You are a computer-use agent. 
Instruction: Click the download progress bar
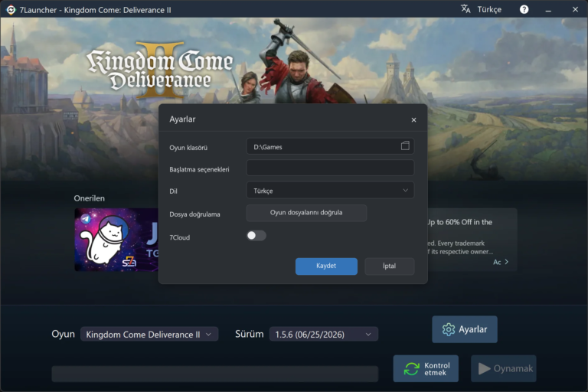(215, 374)
